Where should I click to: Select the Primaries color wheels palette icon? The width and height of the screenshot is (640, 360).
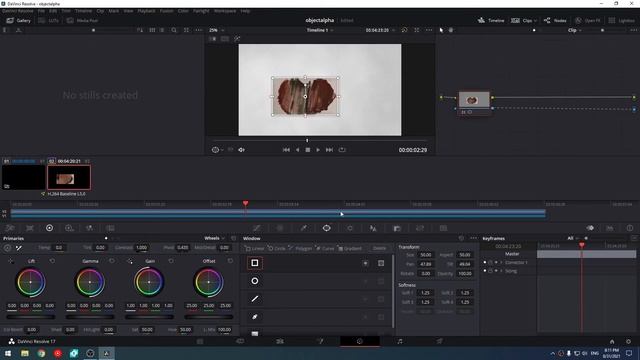click(49, 228)
